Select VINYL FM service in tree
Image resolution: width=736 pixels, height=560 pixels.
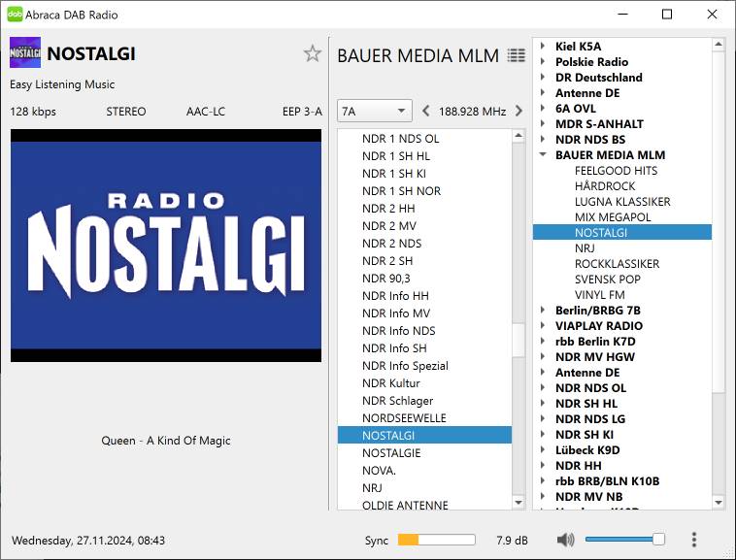(x=599, y=295)
